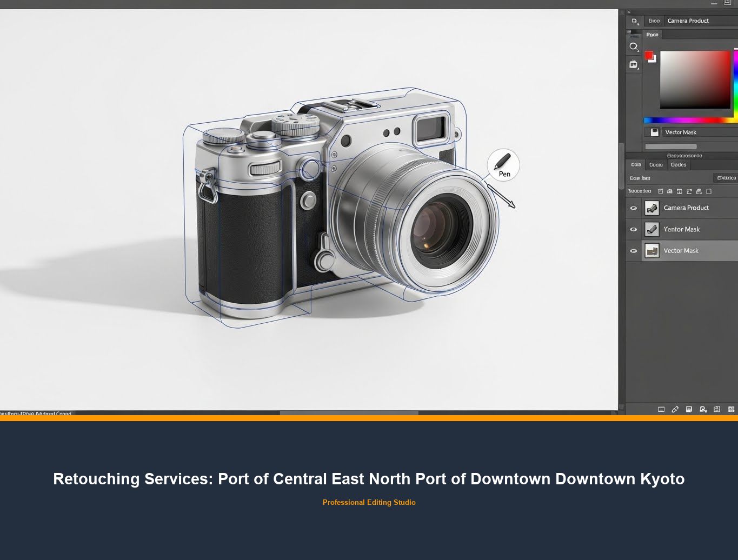The width and height of the screenshot is (738, 560).
Task: Click the add mask icon at the Layers panel bottom
Action: click(689, 409)
